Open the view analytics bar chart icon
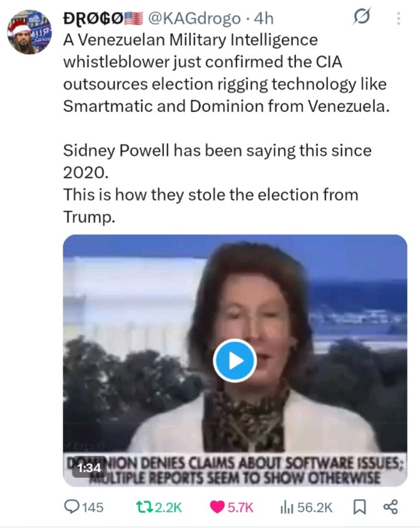420x528 pixels. 287,507
